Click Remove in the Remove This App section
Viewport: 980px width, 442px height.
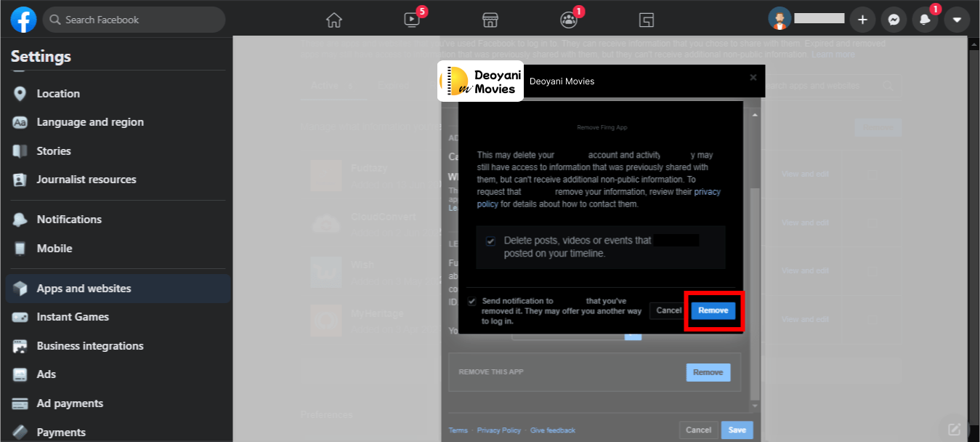click(708, 372)
